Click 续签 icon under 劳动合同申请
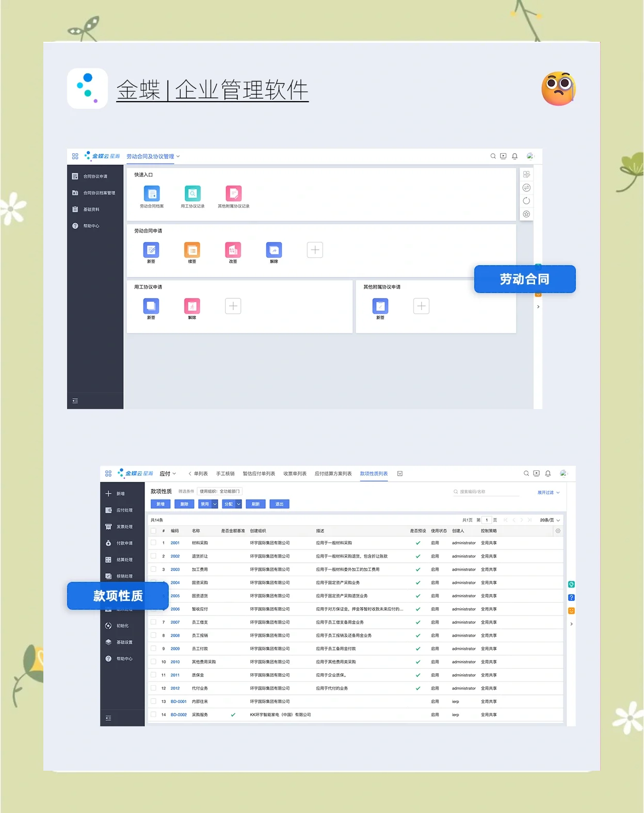This screenshot has width=644, height=813. pos(192,250)
